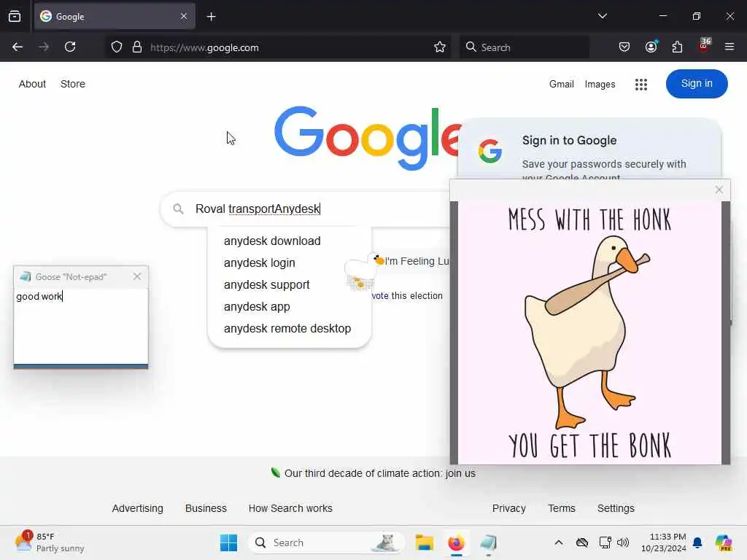Close the goose meme popup
The width and height of the screenshot is (747, 560).
pyautogui.click(x=719, y=190)
